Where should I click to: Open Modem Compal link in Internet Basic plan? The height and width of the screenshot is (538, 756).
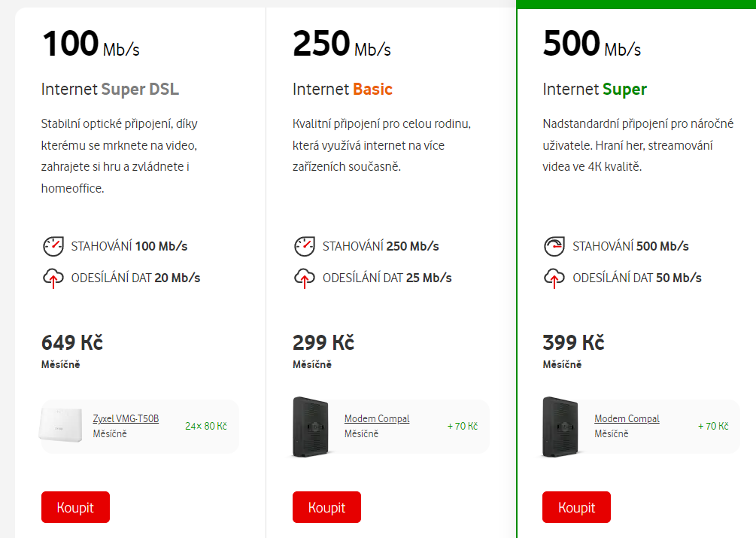coord(377,419)
